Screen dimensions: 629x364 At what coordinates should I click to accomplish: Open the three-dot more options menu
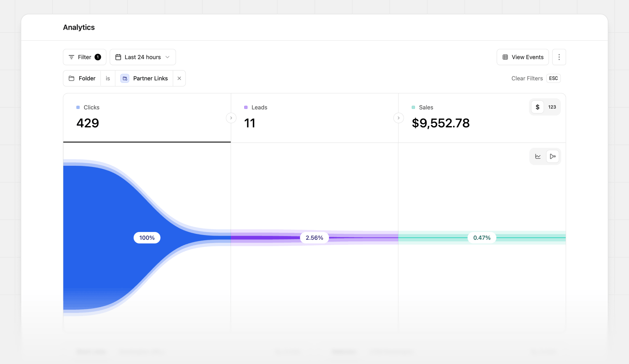[559, 57]
